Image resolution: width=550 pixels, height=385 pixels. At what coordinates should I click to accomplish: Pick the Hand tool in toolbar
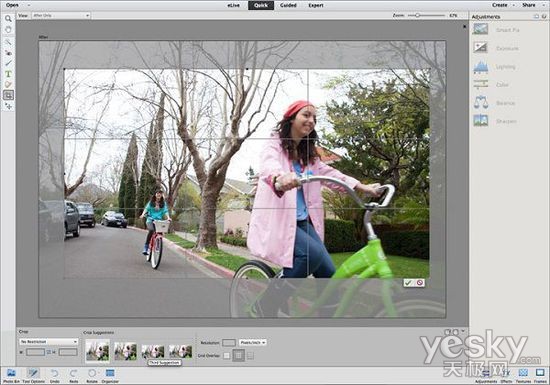coord(8,30)
